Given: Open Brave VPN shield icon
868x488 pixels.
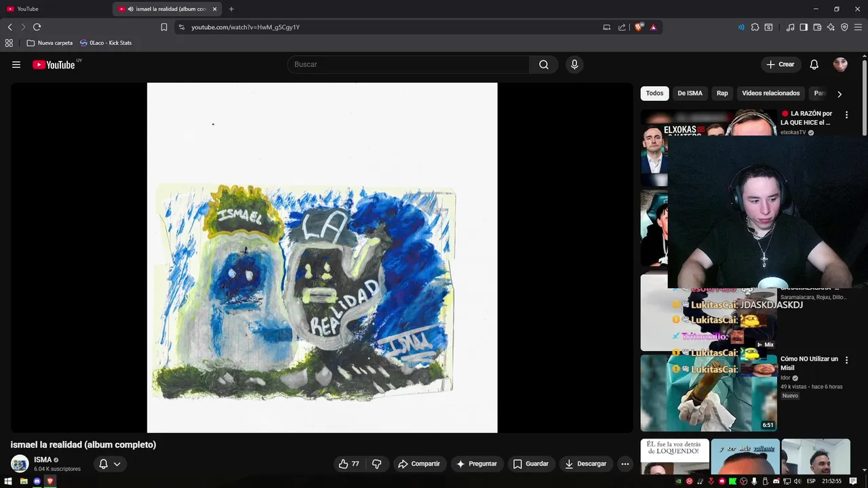Looking at the screenshot, I should tap(844, 27).
